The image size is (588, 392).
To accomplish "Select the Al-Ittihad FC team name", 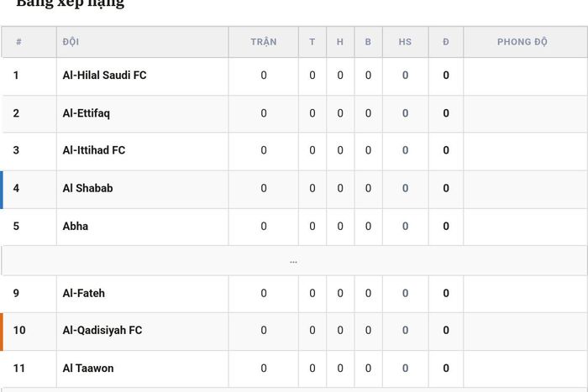I will (x=94, y=150).
